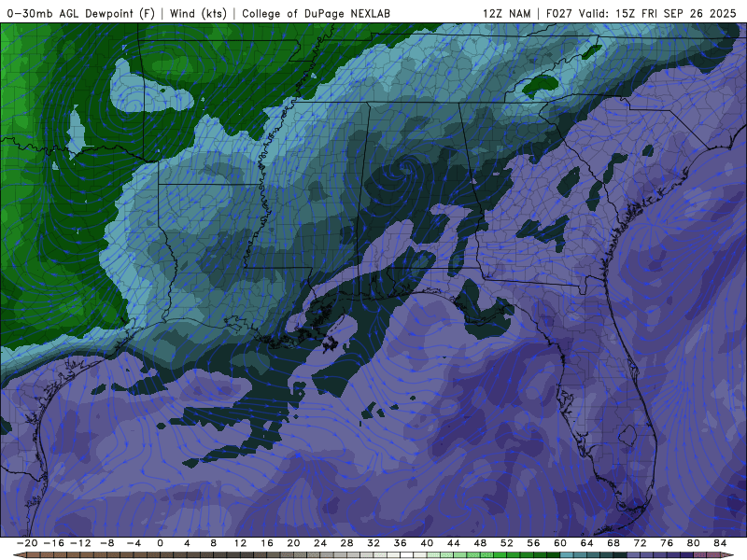This screenshot has height=560, width=747.
Task: Select the 64 legend value
Action: pos(587,543)
